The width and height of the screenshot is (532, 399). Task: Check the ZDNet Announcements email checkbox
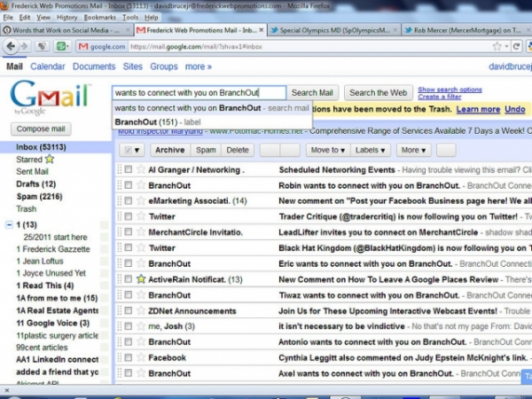[129, 310]
